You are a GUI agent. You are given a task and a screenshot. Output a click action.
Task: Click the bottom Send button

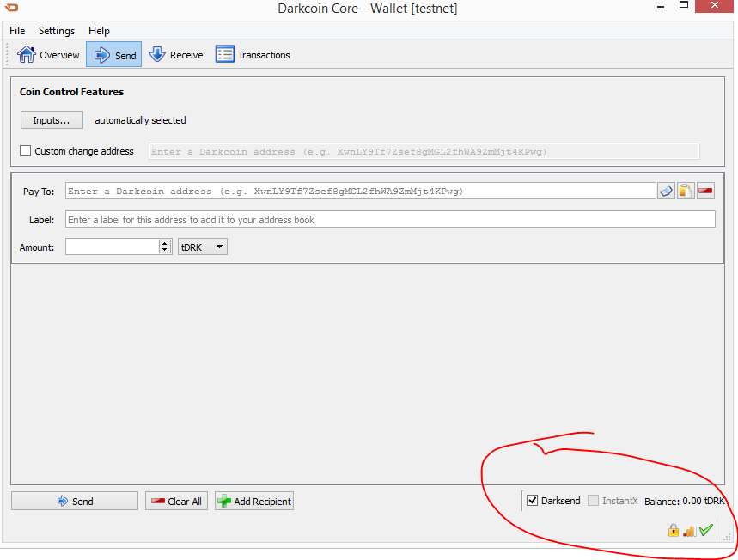tap(75, 502)
